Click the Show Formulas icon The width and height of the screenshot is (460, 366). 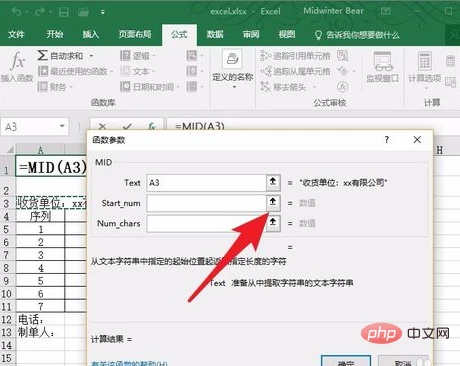[342, 55]
